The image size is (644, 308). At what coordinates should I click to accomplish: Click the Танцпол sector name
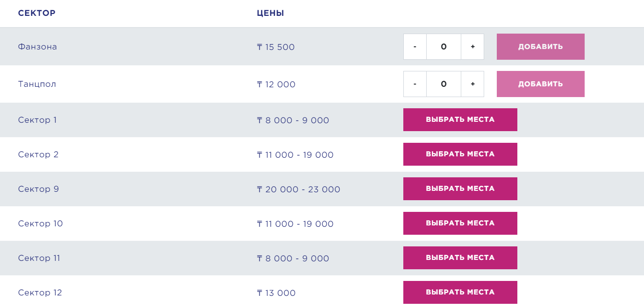(37, 84)
